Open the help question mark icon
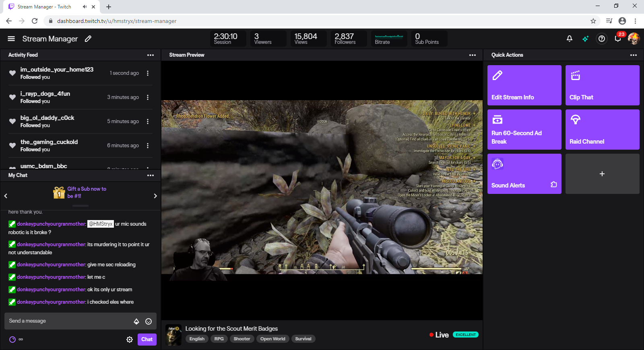Screen dimensions: 644x350 tap(602, 39)
